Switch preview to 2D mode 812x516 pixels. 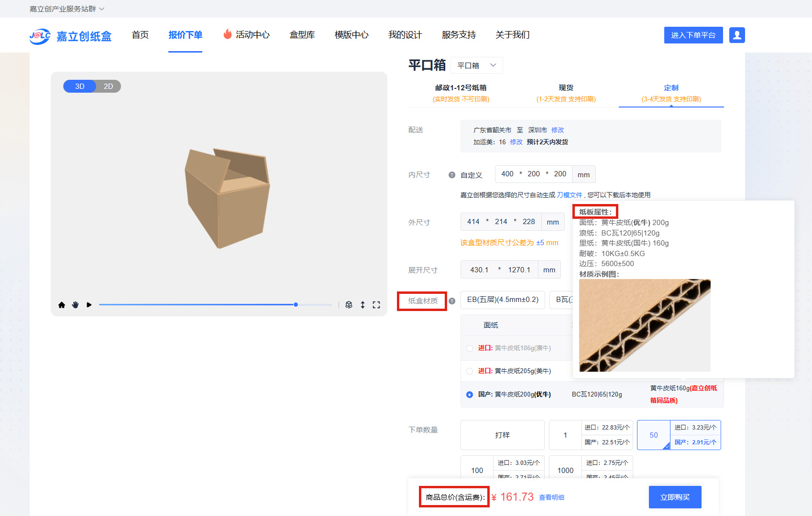pos(109,86)
